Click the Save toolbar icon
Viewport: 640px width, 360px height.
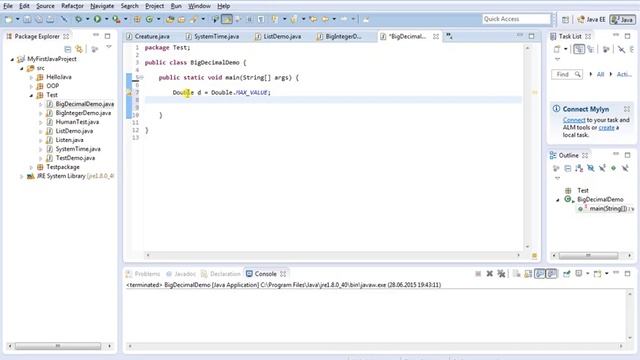pos(27,19)
